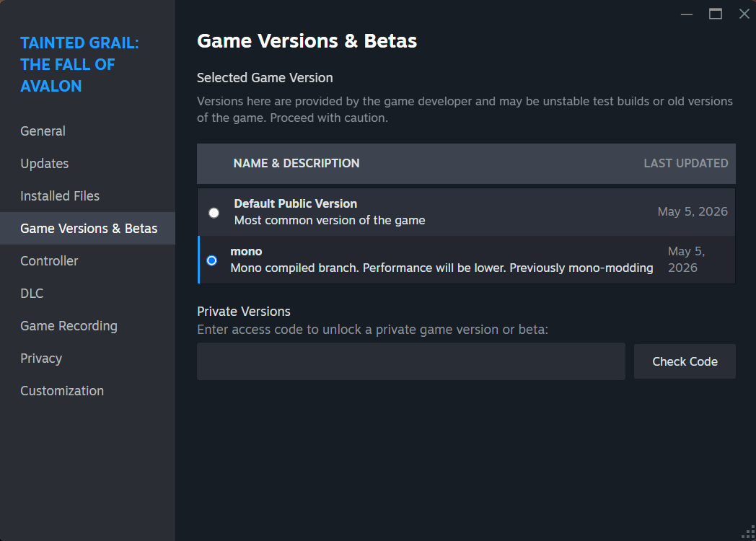Switch to Installed Files tab

[87, 195]
